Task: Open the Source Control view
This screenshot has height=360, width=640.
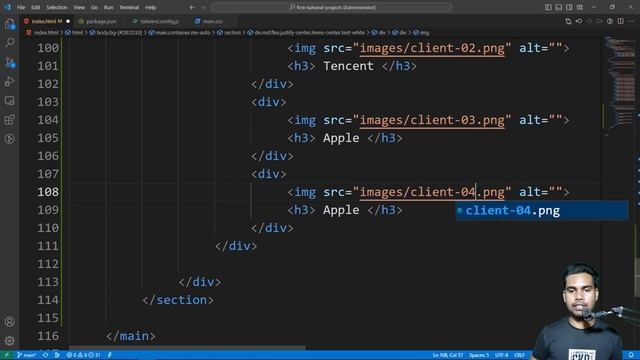Action: click(9, 62)
